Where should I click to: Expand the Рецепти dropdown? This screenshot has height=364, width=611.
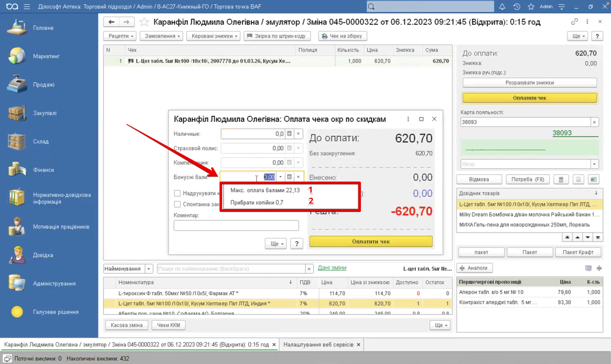click(121, 36)
